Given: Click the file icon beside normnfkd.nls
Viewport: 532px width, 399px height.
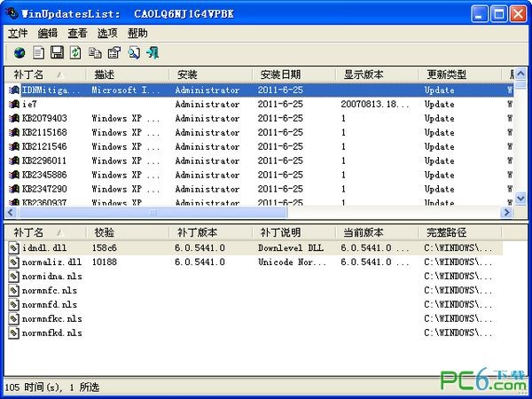Looking at the screenshot, I should pos(13,333).
